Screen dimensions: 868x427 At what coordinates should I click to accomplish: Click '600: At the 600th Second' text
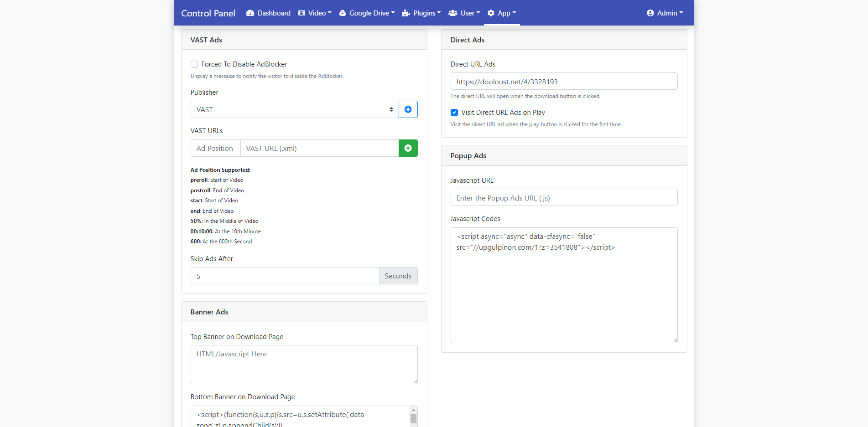pyautogui.click(x=221, y=242)
